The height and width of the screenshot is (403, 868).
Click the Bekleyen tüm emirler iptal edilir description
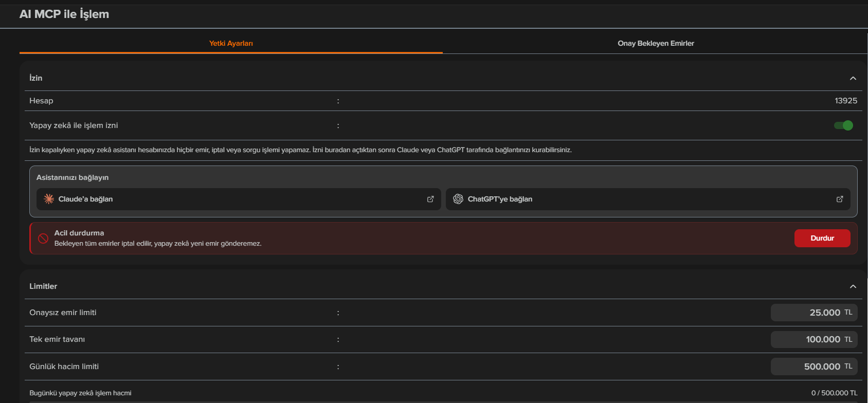[158, 244]
